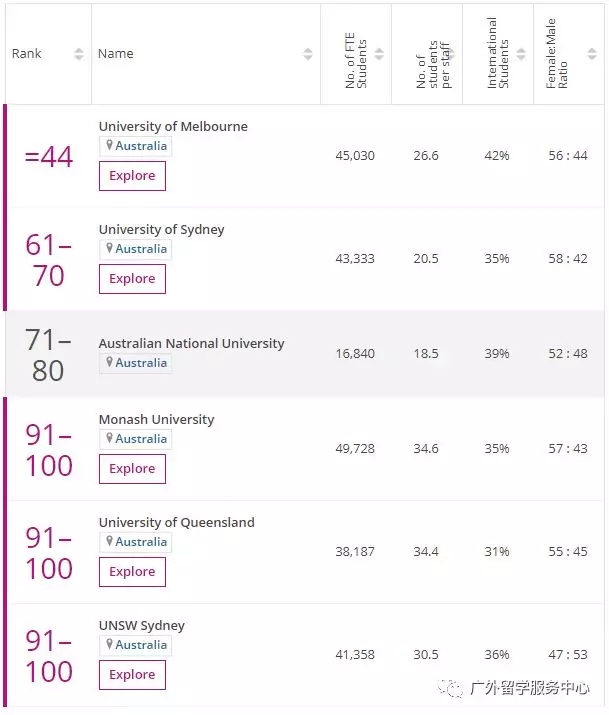Click the location pin beside Melbourne's Australia tag
609x715 pixels.
click(x=109, y=146)
